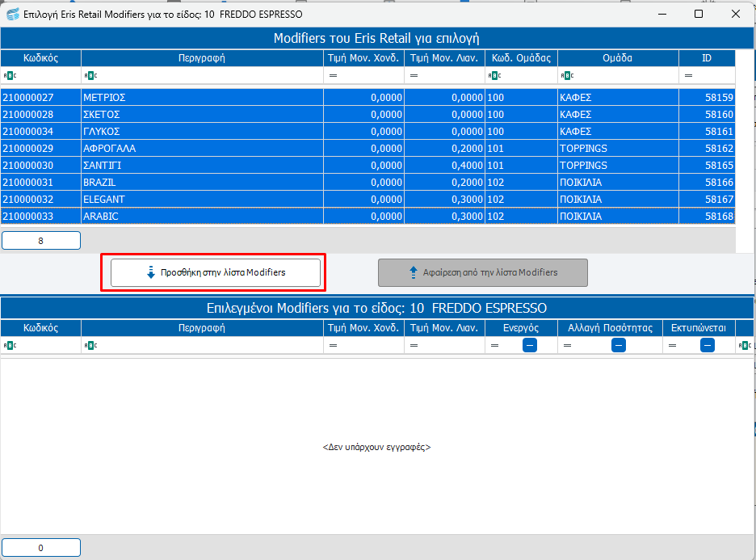
Task: Sort by Κωδ. Ομάδας column header
Action: point(521,58)
